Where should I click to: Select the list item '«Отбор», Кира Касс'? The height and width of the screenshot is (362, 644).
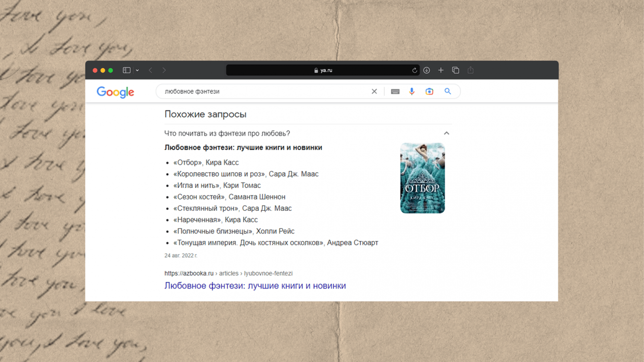(206, 163)
